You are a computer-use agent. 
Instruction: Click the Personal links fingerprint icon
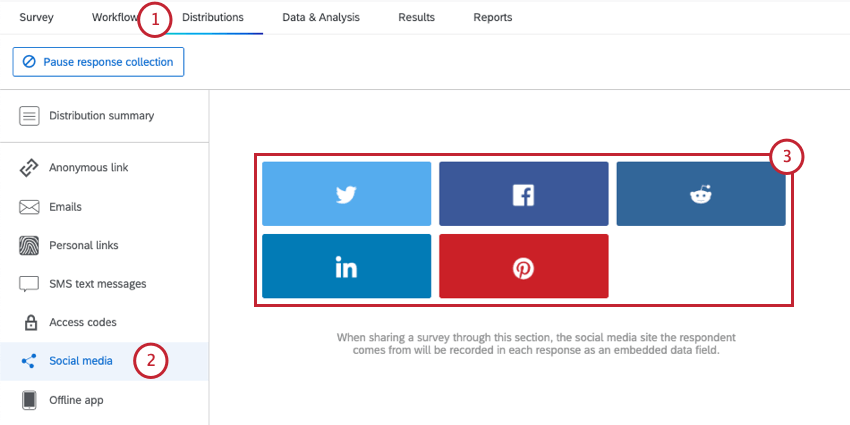[29, 246]
